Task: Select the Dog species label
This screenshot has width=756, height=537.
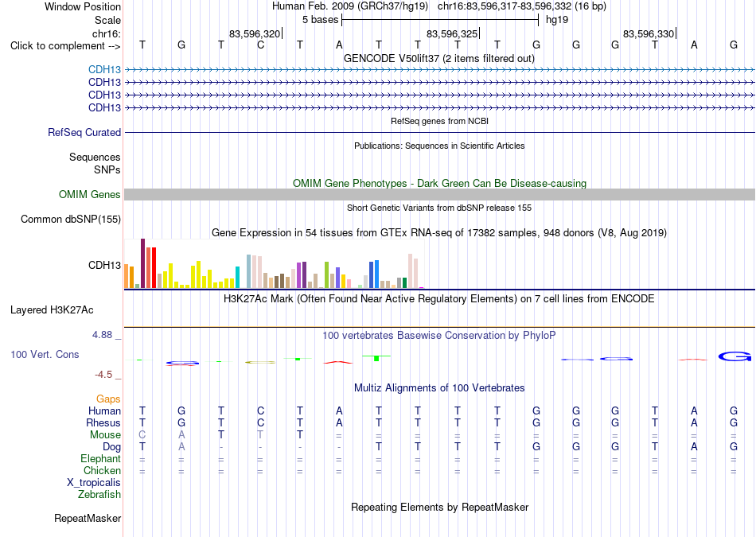Action: (x=111, y=447)
